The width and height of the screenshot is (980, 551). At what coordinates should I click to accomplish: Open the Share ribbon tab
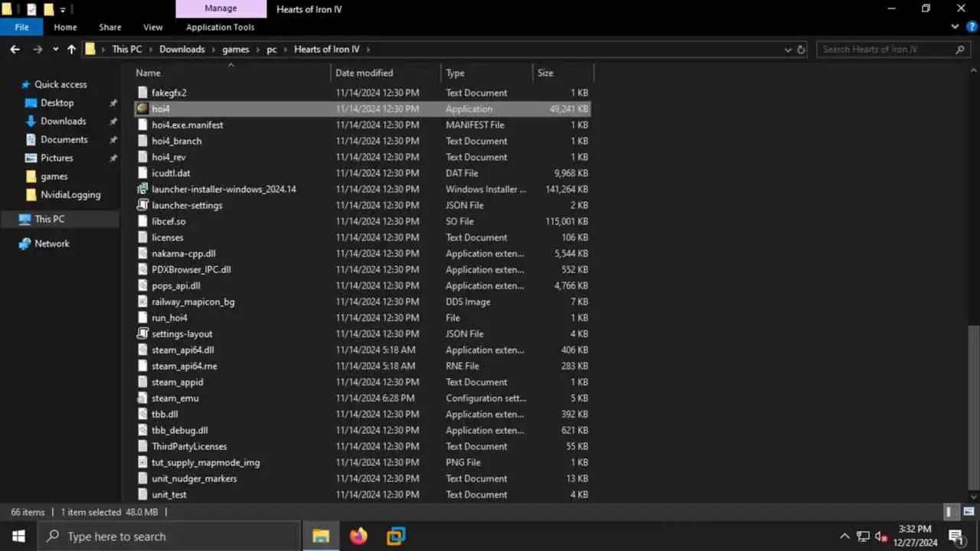coord(110,27)
